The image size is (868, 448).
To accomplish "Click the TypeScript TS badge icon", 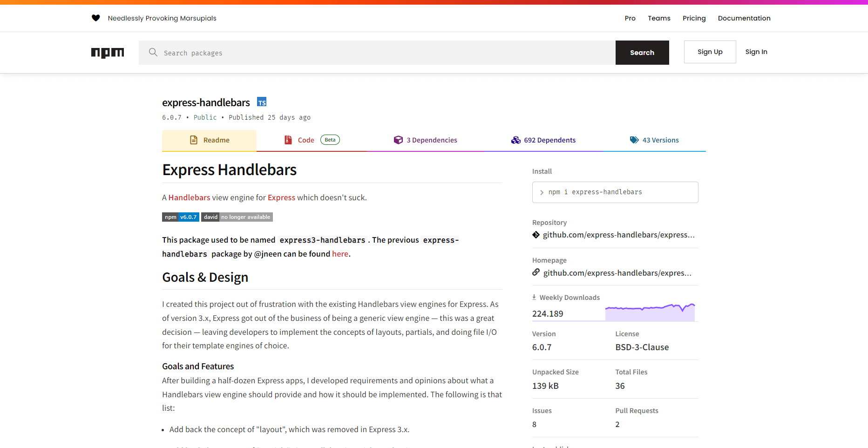I will [262, 102].
